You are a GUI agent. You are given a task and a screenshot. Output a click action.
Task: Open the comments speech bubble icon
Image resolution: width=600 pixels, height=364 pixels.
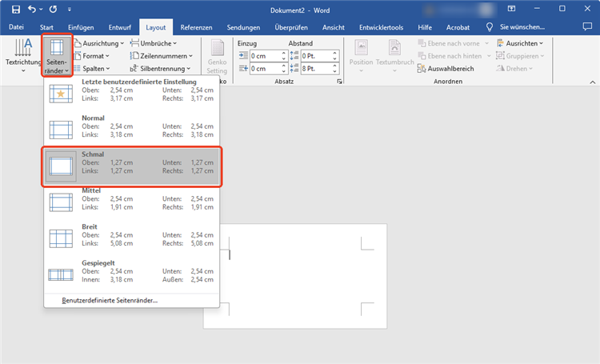point(587,26)
